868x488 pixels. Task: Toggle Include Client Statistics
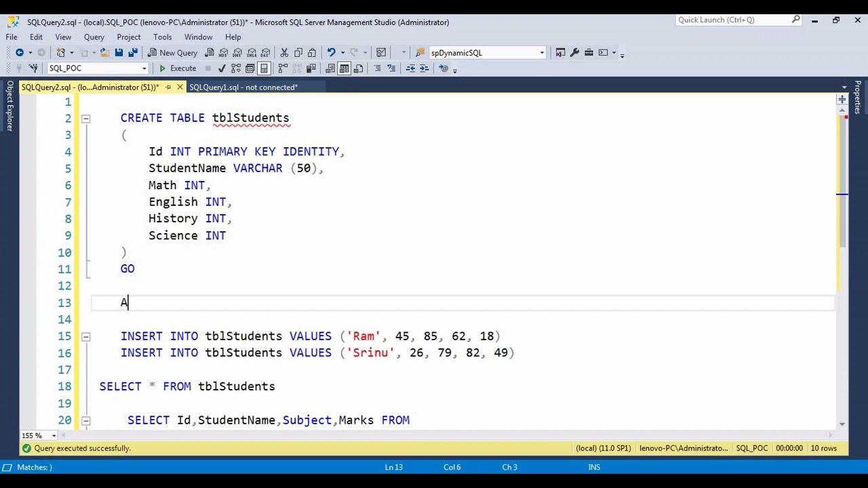click(311, 68)
